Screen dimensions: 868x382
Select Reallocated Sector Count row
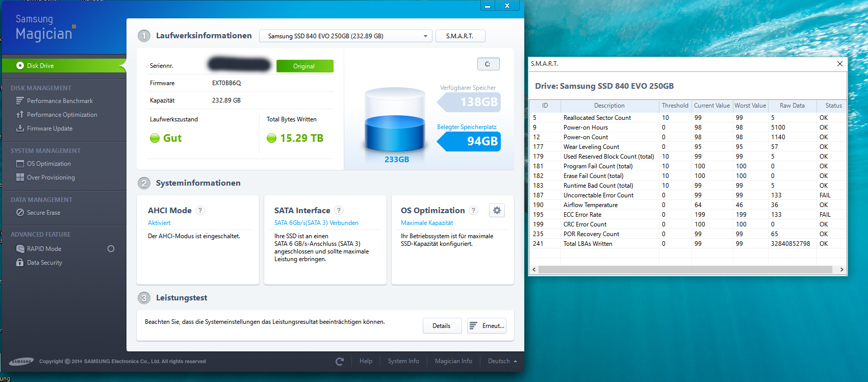pyautogui.click(x=688, y=118)
